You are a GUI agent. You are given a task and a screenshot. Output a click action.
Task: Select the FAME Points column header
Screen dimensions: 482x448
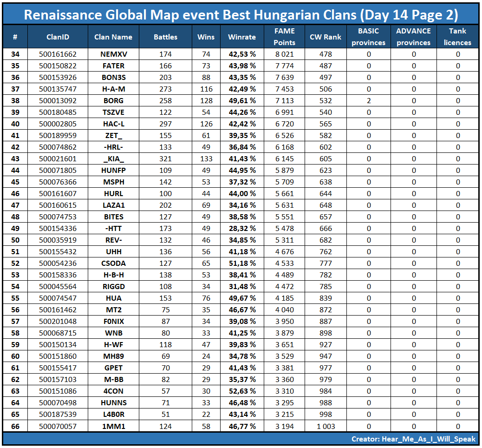pyautogui.click(x=284, y=37)
